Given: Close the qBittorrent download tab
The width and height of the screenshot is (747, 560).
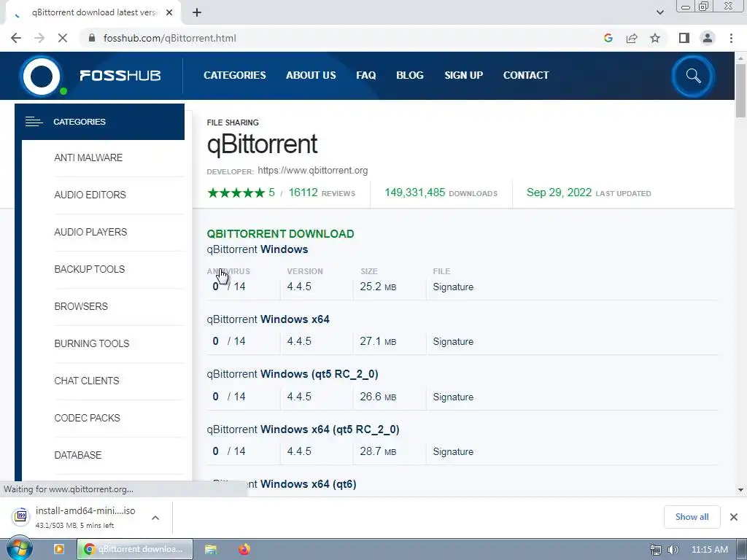Looking at the screenshot, I should point(169,12).
